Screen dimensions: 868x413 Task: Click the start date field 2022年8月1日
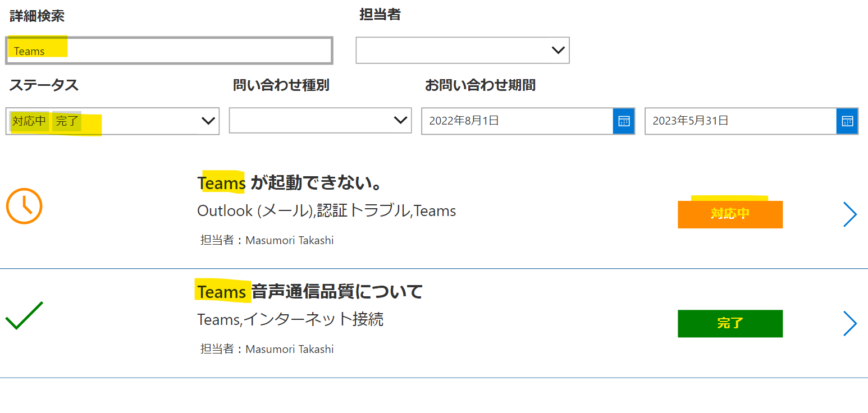click(x=517, y=121)
